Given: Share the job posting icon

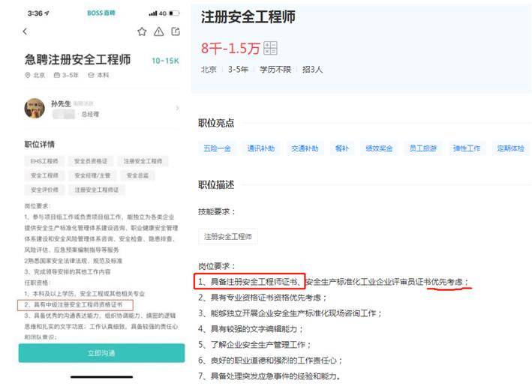Looking at the screenshot, I should click(176, 31).
